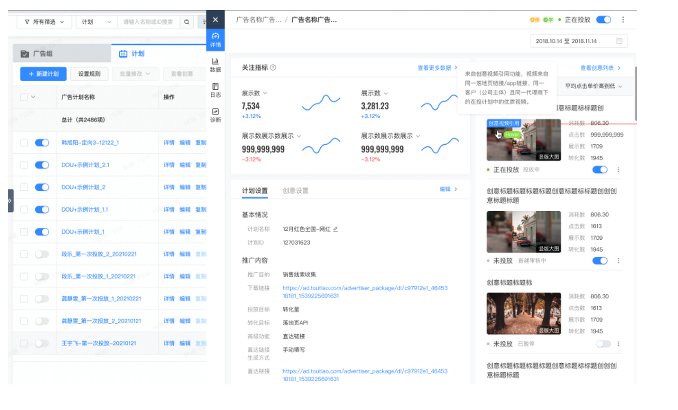Click pencil edit icon next to 12月红色全国
This screenshot has width=678, height=410.
point(336,229)
